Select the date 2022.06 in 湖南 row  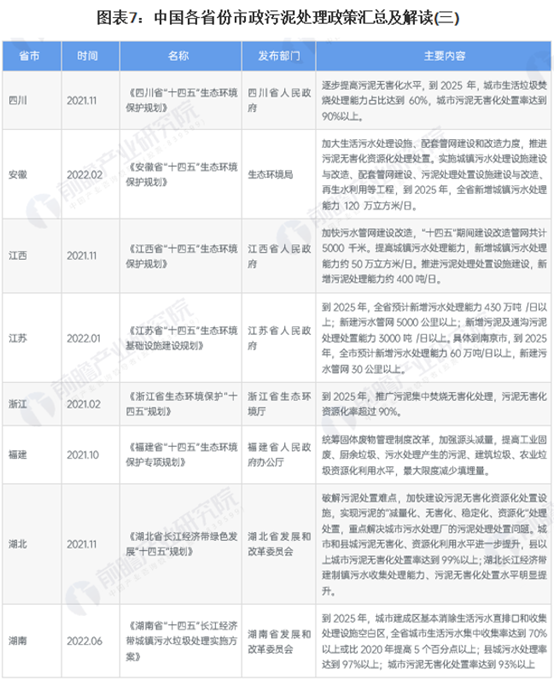tap(85, 641)
